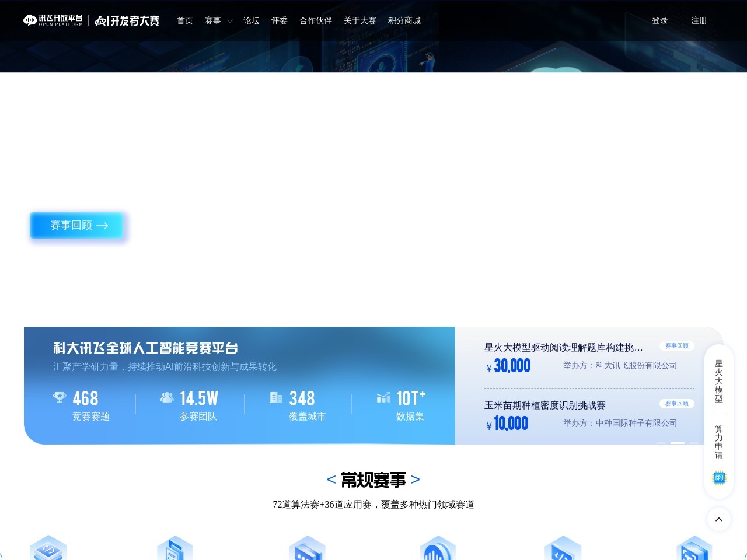Screen dimensions: 747x560
Task: Click the 讯飞开放平台 logo
Action: click(x=54, y=20)
